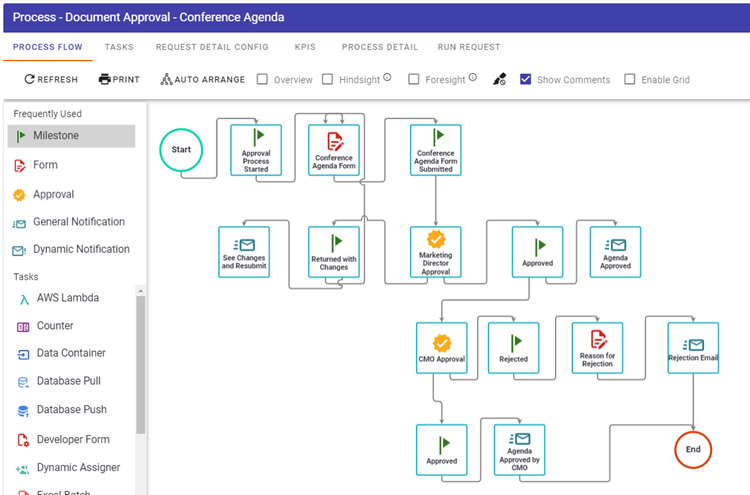750x495 pixels.
Task: Turn on Enable Grid checkbox
Action: click(630, 80)
